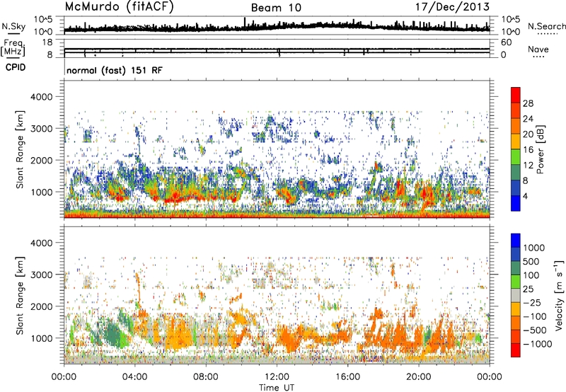Click the '08:00' time tick label
The width and height of the screenshot is (566, 392).
[x=206, y=377]
